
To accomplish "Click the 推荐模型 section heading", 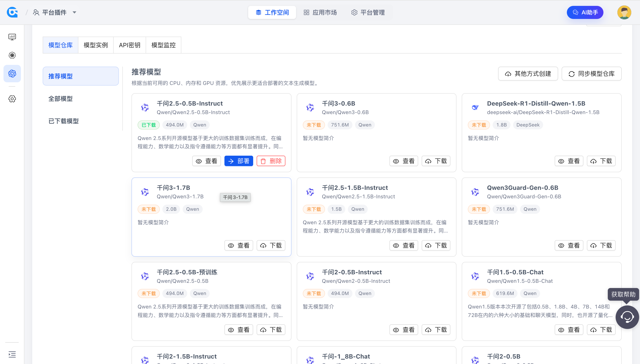I will [x=146, y=72].
